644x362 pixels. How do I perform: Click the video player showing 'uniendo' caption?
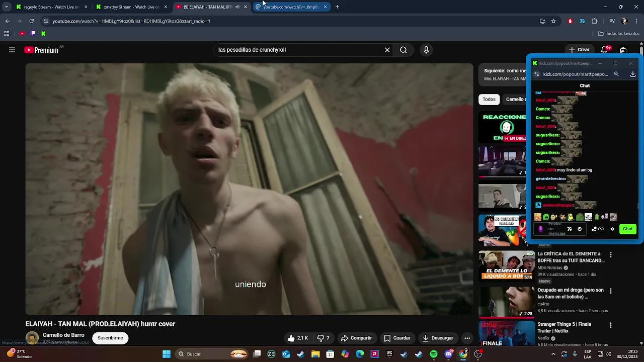point(250,189)
